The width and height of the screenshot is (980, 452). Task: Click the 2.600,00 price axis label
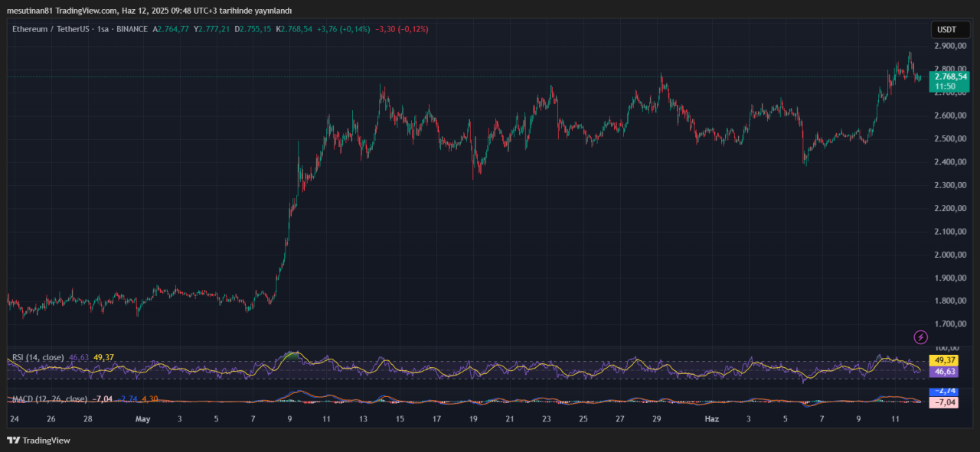(951, 115)
